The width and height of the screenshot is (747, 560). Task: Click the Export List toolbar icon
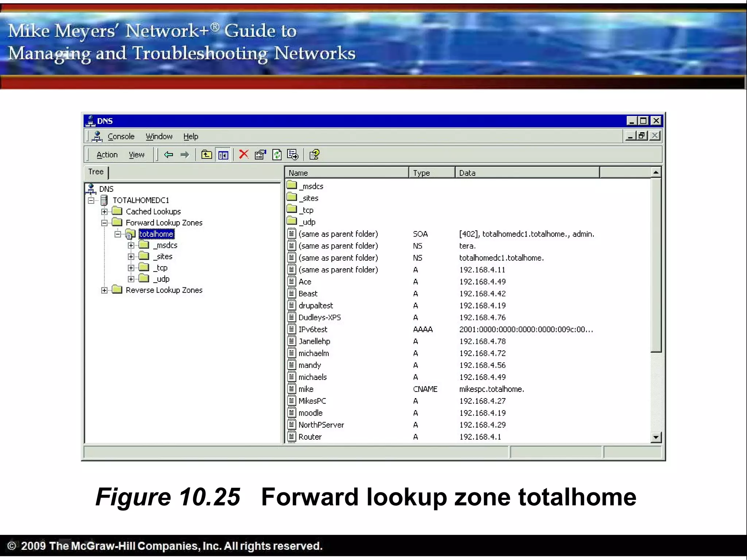293,155
